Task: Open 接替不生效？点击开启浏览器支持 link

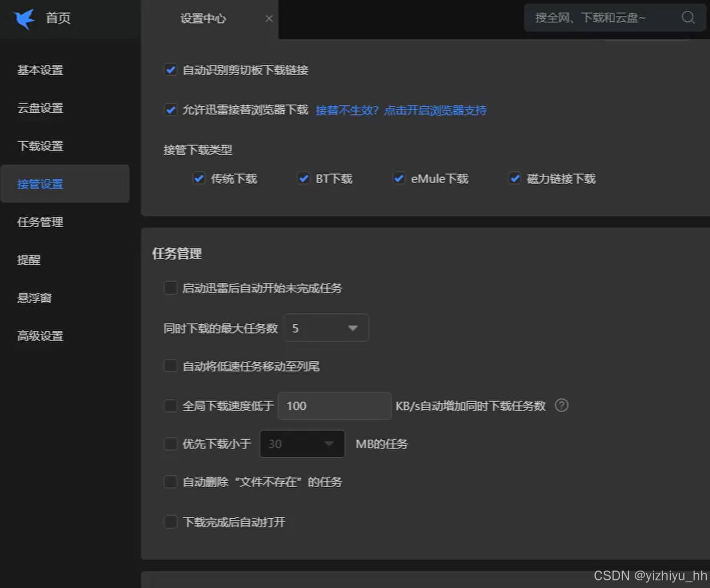Action: [401, 110]
